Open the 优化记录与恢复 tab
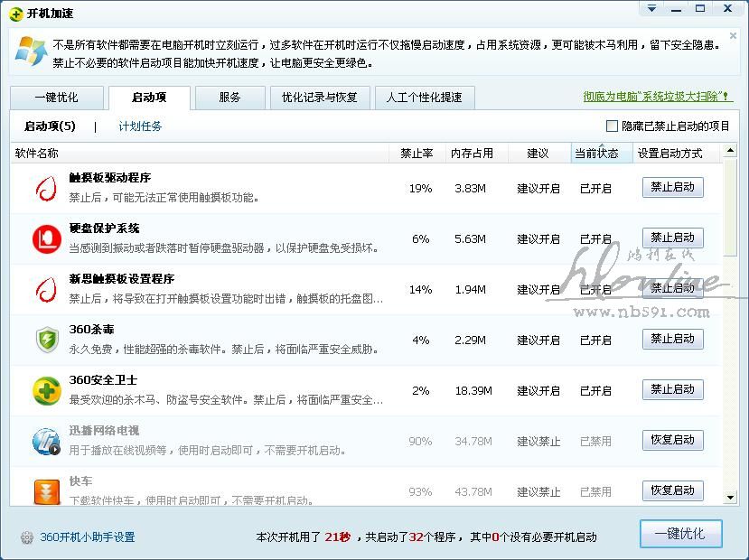 pyautogui.click(x=319, y=98)
